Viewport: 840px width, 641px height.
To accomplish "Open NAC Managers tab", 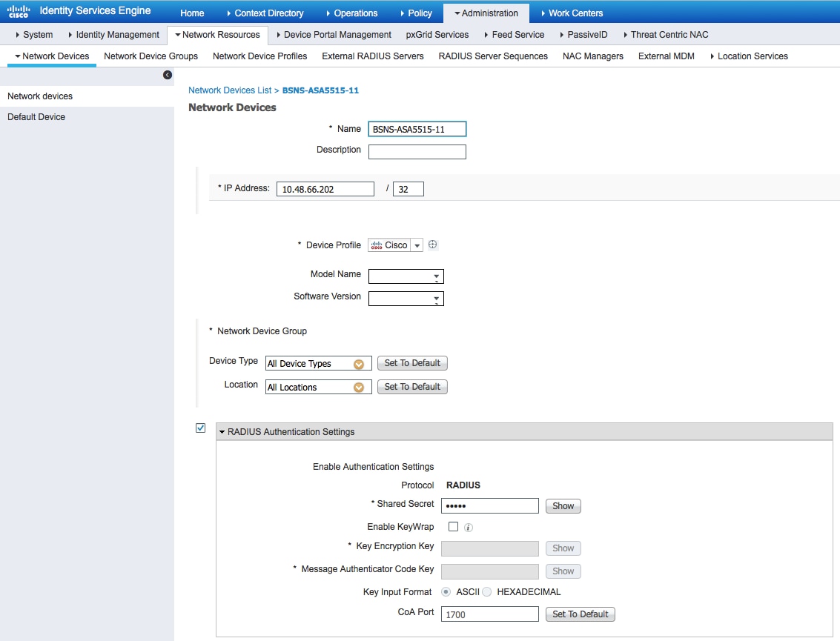I will click(x=593, y=56).
